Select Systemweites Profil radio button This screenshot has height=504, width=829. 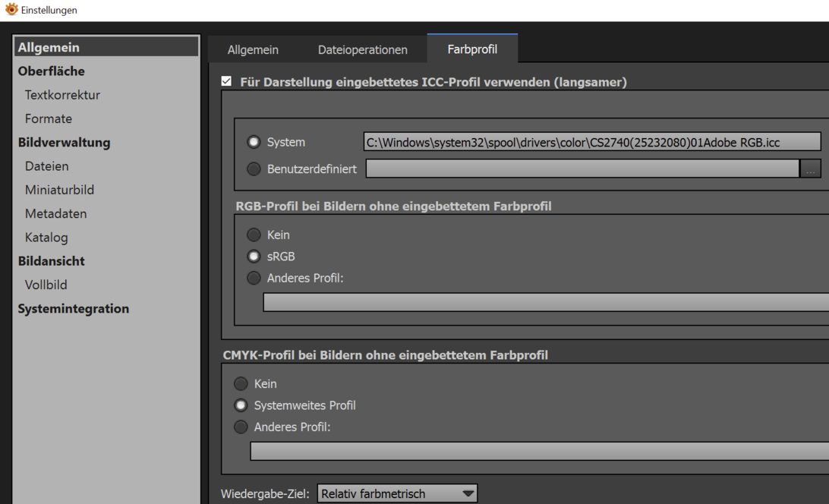(x=241, y=405)
